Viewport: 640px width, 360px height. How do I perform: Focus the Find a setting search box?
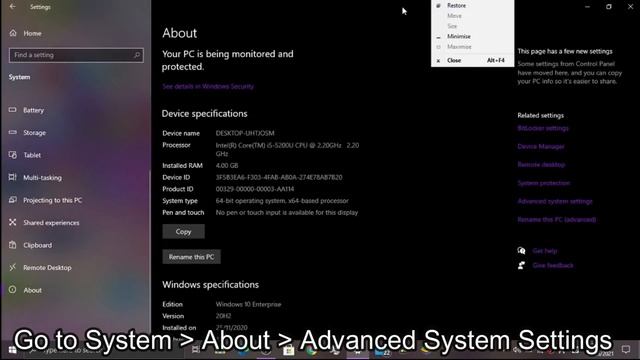76,55
